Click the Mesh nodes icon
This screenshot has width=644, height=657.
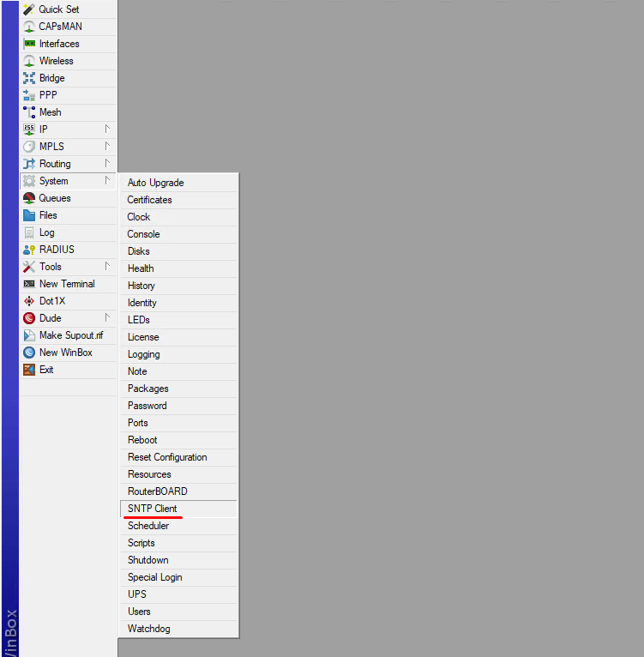coord(29,112)
